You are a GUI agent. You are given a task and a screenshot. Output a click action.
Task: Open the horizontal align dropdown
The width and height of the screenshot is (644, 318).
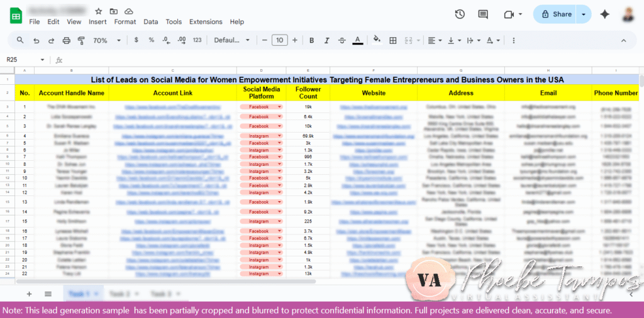click(435, 40)
